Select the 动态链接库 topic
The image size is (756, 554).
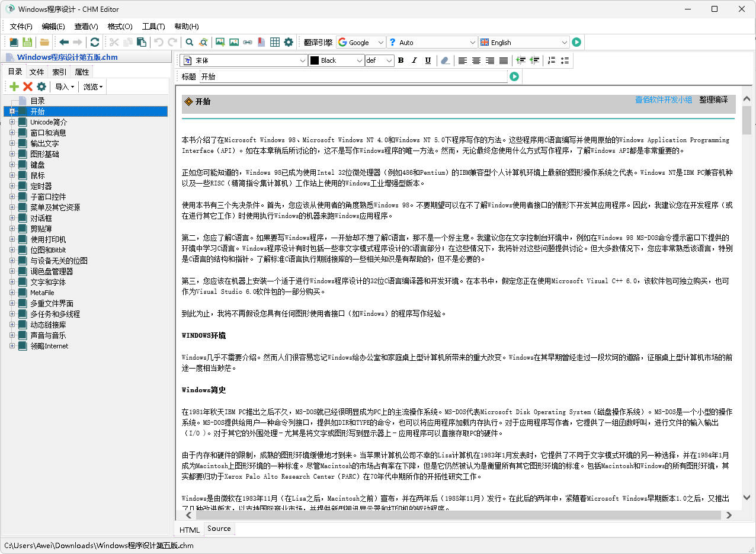tap(48, 325)
